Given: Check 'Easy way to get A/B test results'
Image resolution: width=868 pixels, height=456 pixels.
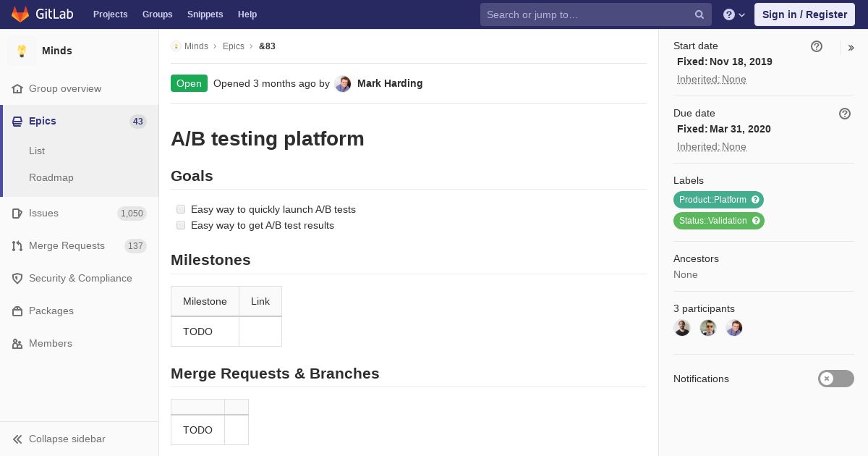Looking at the screenshot, I should 181,225.
